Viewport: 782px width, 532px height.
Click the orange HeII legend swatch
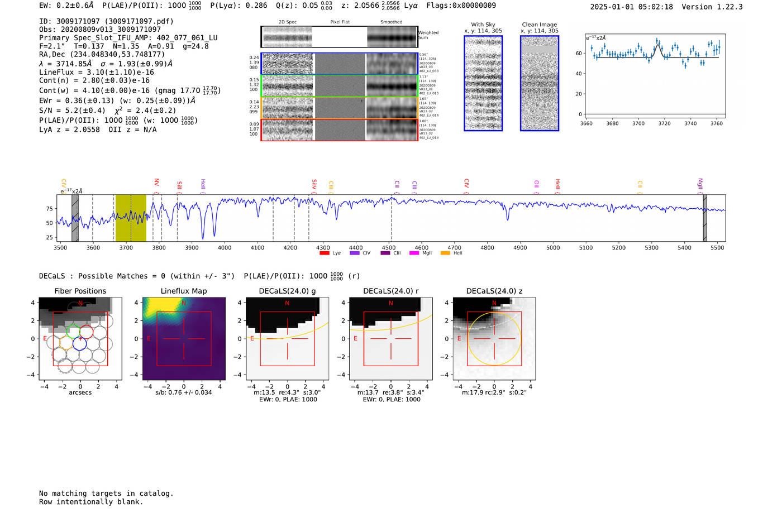tap(445, 253)
